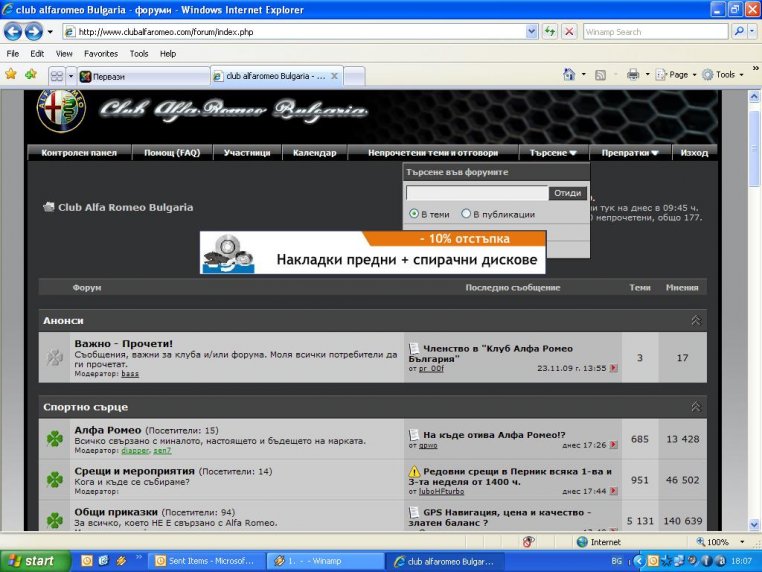Collapse the 'Спортно сърце' forum section
Viewport: 762px width, 572px height.
pos(696,408)
